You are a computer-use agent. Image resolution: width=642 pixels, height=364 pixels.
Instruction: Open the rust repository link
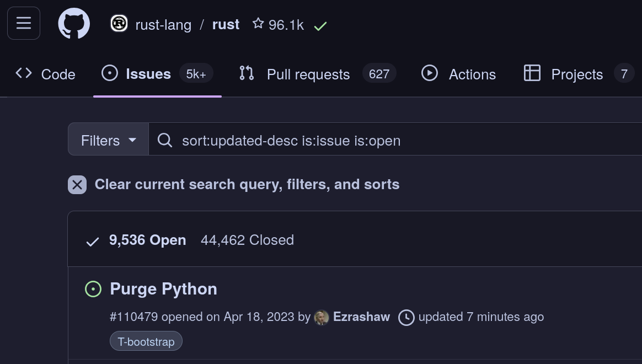226,25
